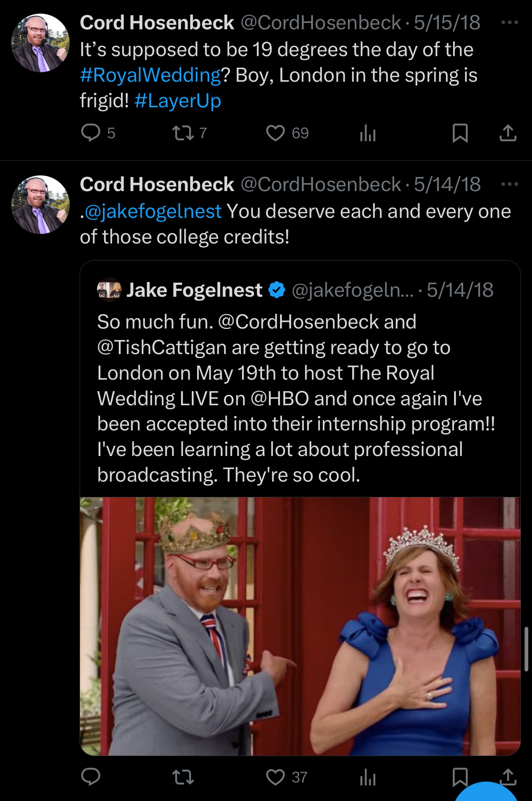Click the timeline scrollbar handle
The width and height of the screenshot is (532, 801).
526,649
